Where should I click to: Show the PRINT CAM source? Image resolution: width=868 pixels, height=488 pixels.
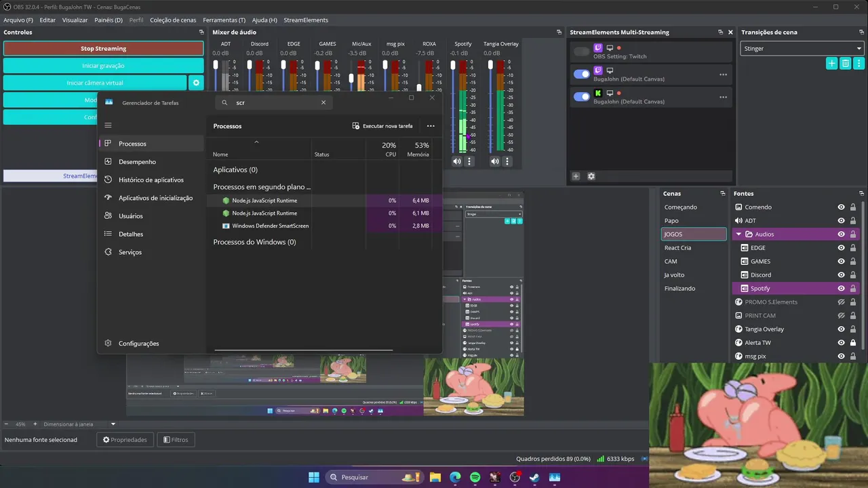841,315
